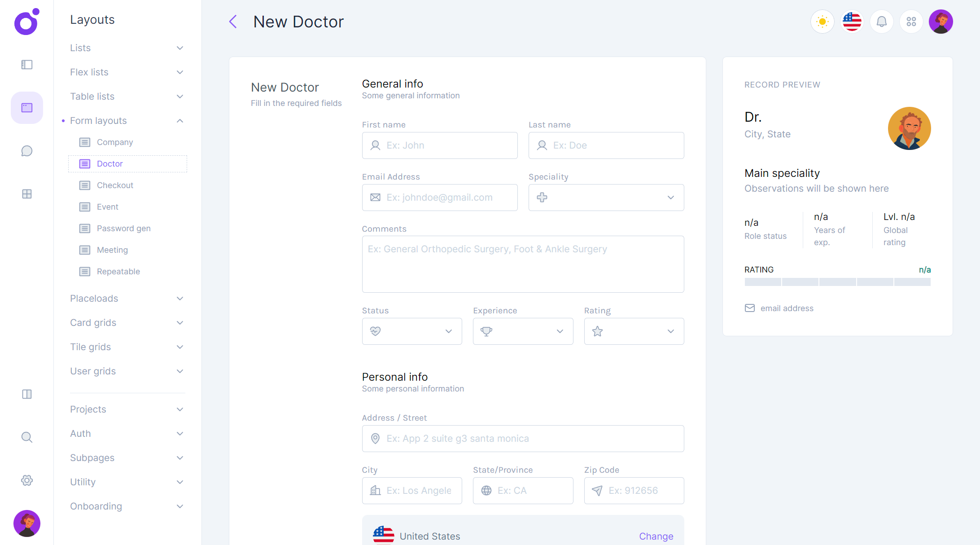Click the rating progress bar in preview
Screen dimensions: 980x545
[837, 282]
